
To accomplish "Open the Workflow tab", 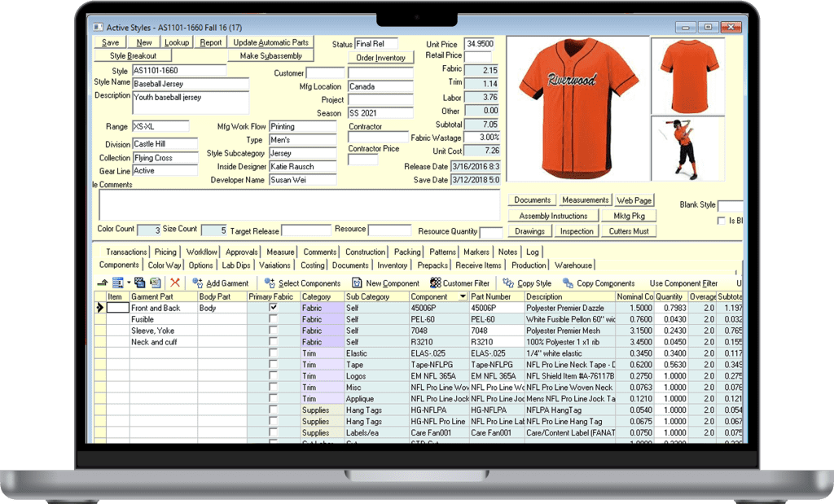I will point(200,252).
